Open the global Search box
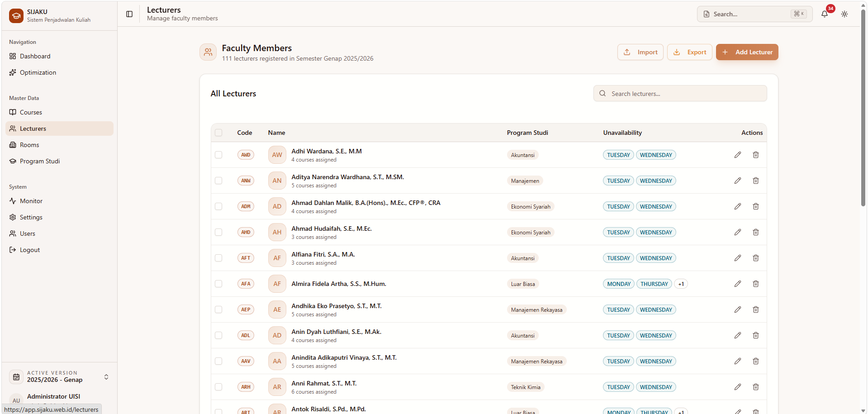 point(754,14)
